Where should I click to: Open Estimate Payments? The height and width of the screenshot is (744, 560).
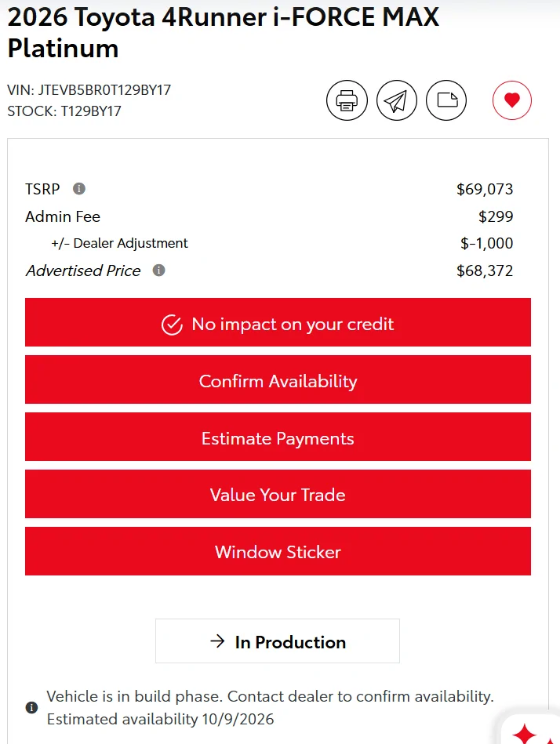click(x=278, y=437)
